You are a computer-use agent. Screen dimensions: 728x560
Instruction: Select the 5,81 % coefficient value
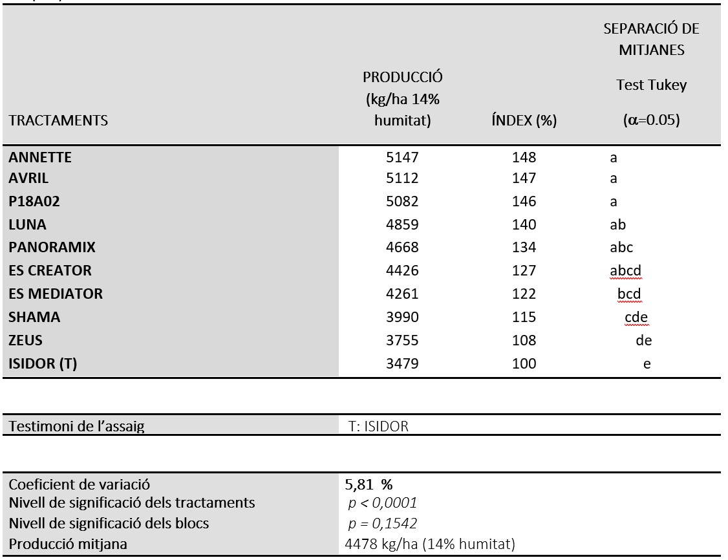pyautogui.click(x=369, y=485)
